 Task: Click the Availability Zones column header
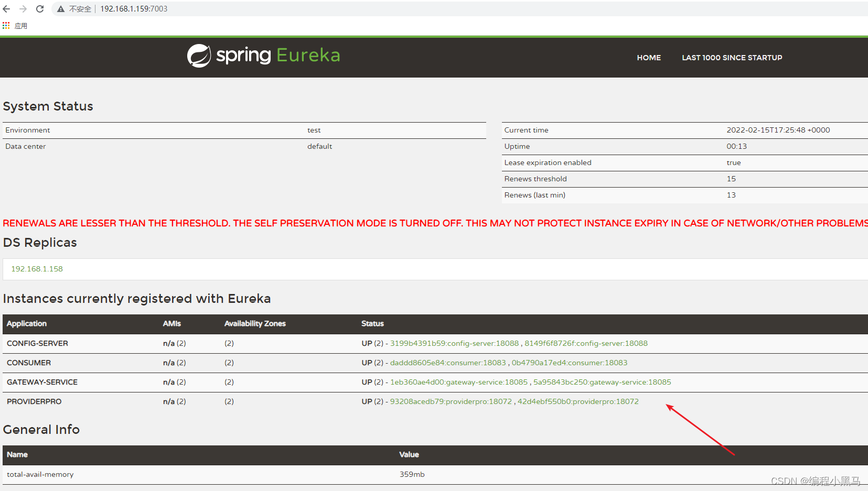coord(255,324)
